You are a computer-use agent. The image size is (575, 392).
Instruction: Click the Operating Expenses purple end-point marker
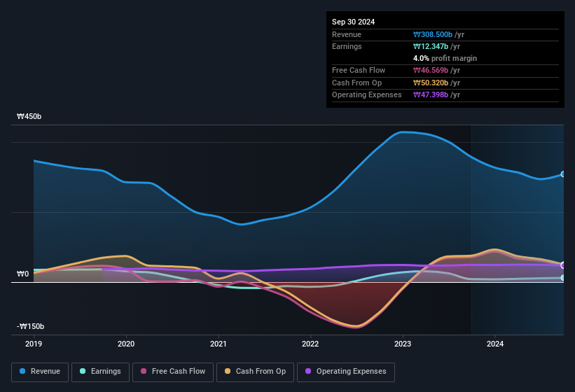pyautogui.click(x=563, y=265)
